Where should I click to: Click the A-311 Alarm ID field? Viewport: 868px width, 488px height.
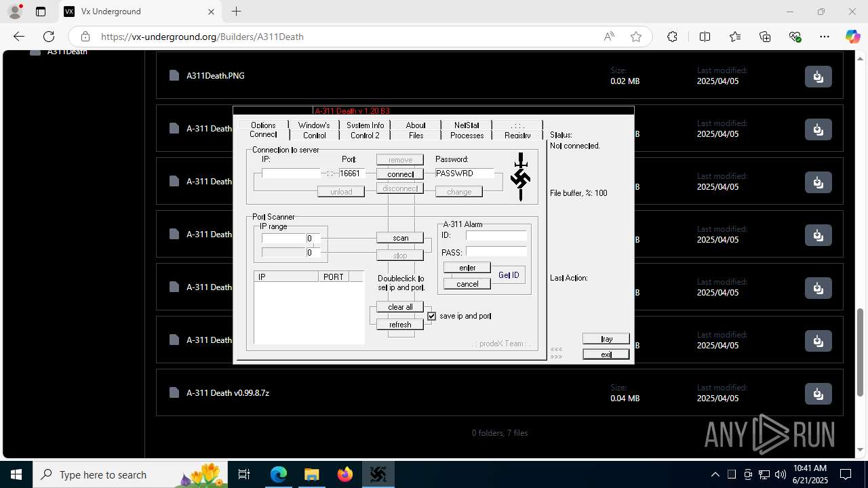tap(496, 235)
